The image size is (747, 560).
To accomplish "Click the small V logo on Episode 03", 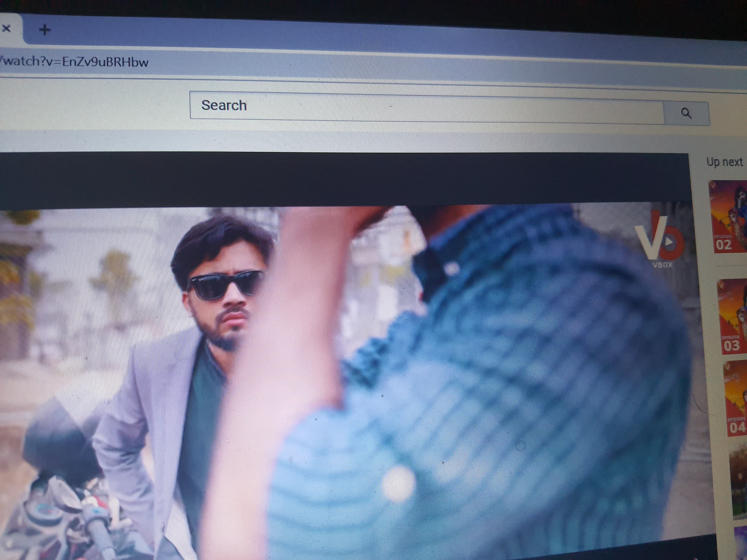I will 722,285.
